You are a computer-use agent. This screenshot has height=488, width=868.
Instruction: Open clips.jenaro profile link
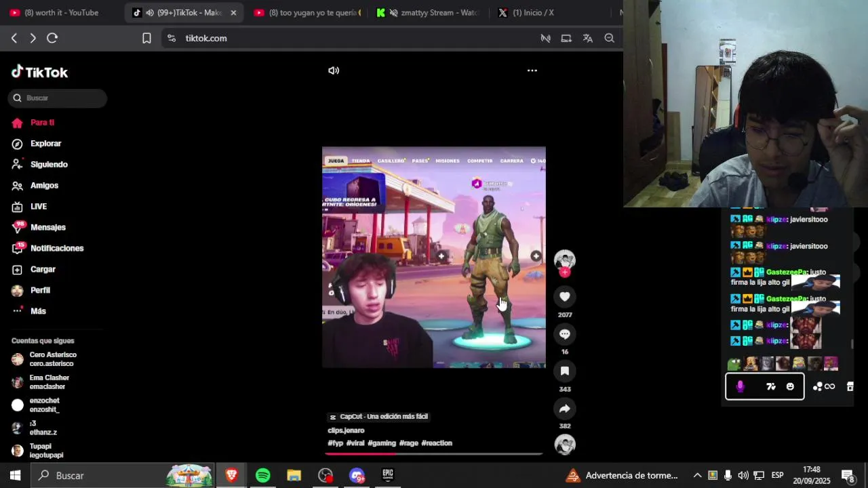(346, 430)
